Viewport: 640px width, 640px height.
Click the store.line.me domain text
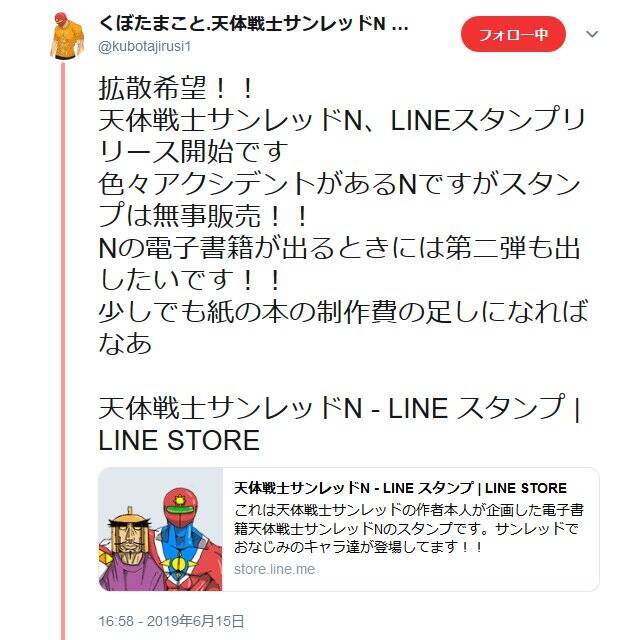click(x=274, y=569)
